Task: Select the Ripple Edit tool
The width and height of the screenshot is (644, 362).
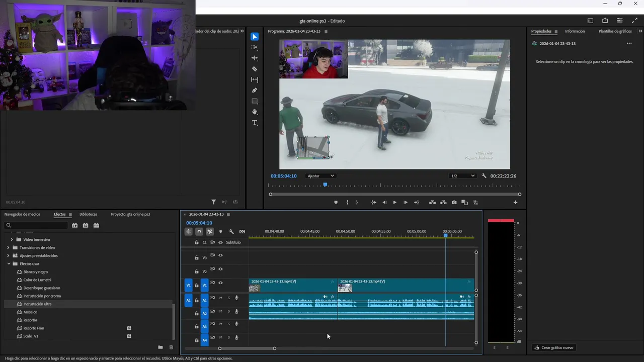Action: (255, 58)
